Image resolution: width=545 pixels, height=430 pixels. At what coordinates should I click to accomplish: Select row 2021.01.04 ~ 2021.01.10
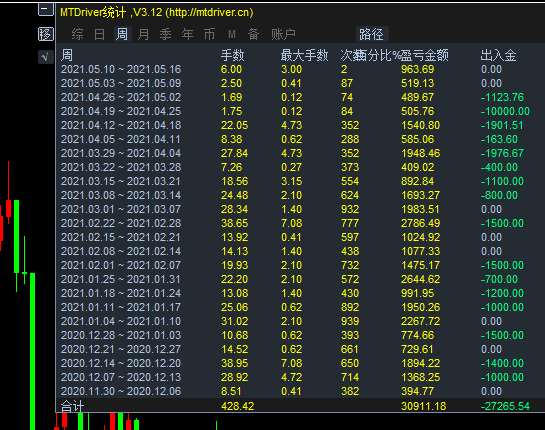[300, 321]
